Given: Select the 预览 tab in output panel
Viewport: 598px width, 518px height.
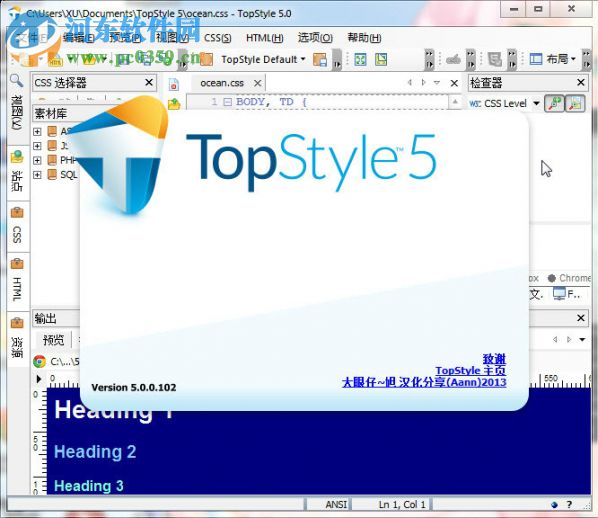Looking at the screenshot, I should (53, 339).
